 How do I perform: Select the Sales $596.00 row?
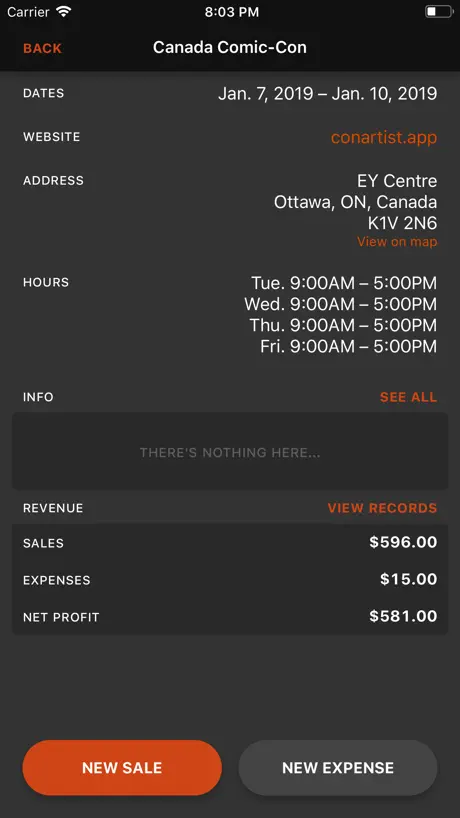coord(230,543)
